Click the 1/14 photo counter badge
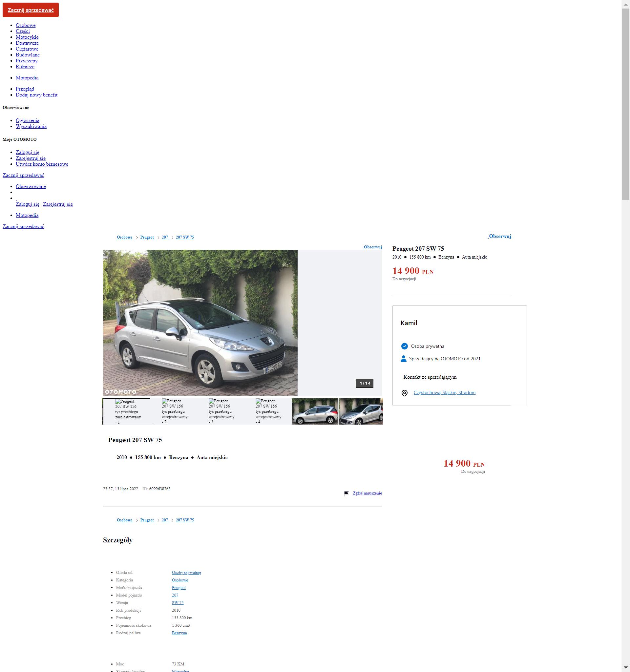 [x=364, y=383]
